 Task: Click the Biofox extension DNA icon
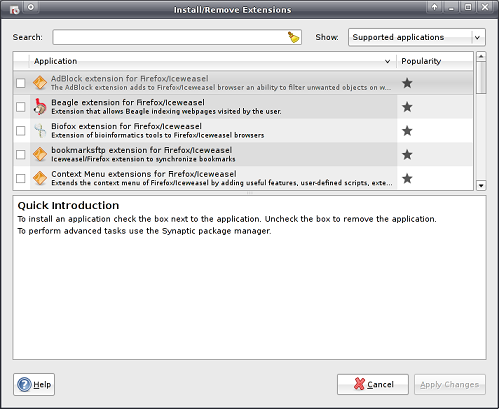(x=40, y=131)
